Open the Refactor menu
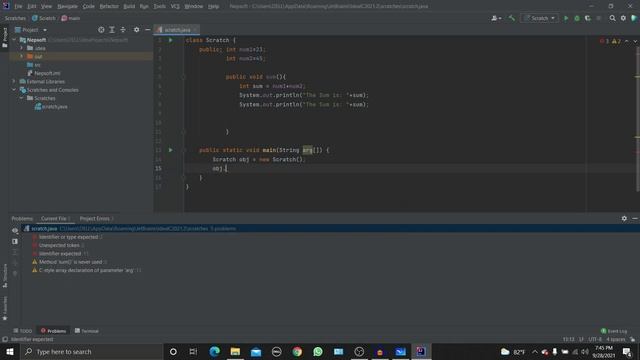Screen dimensions: 640x360 pyautogui.click(x=109, y=7)
